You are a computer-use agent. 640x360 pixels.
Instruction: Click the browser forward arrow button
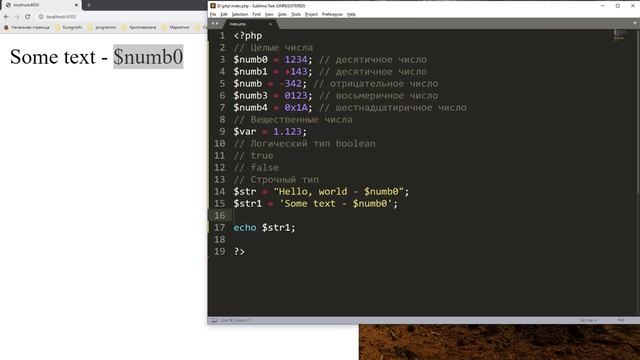[x=17, y=17]
